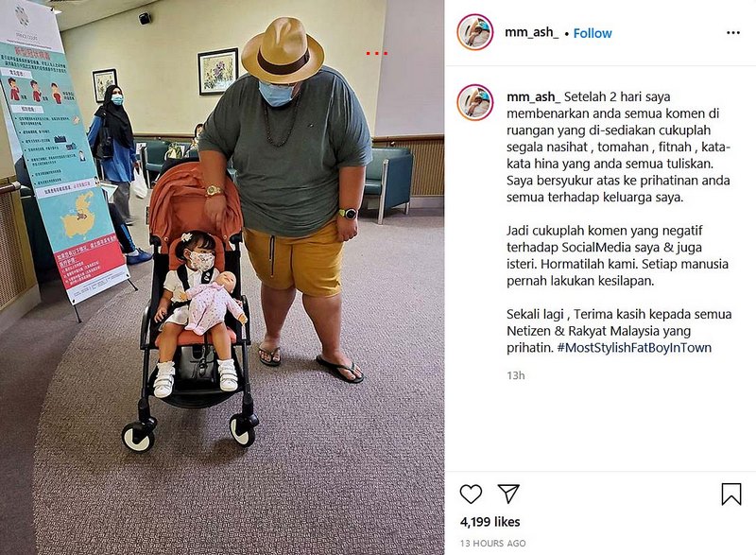Screen dimensions: 756x555
Task: Open the 13 HOURS AGO timestamp
Action: click(x=492, y=543)
